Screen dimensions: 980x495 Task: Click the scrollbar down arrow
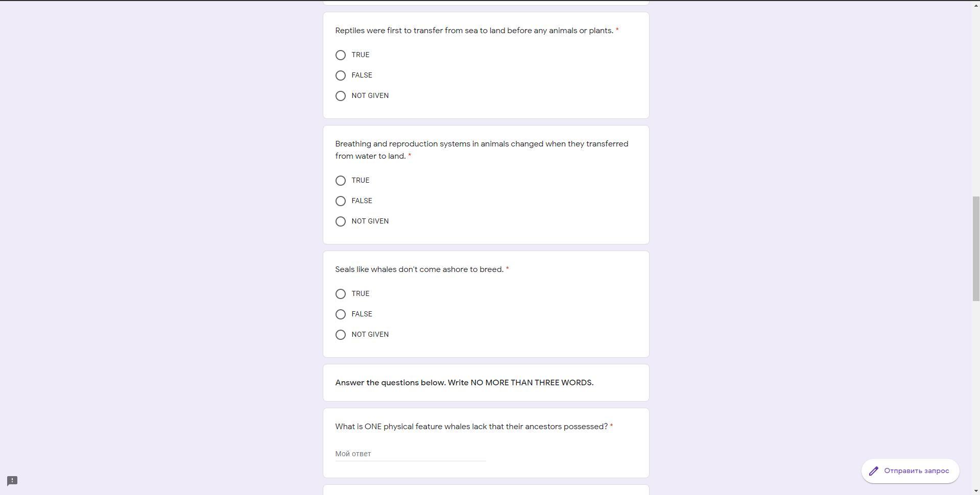976,491
